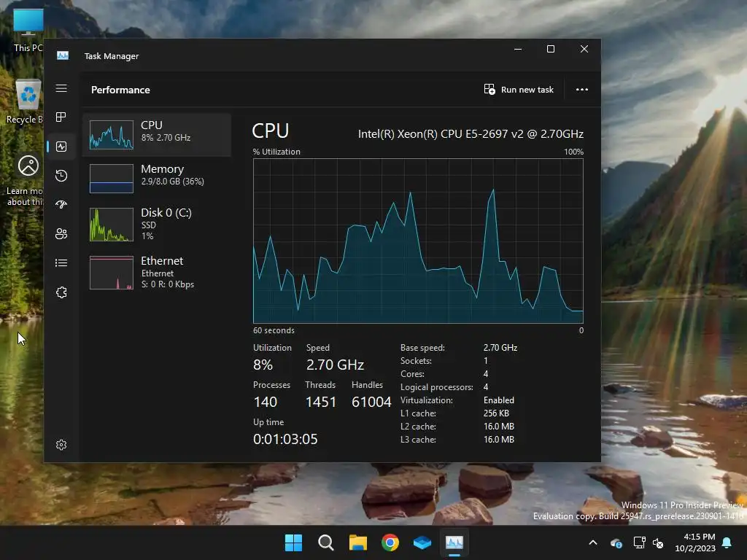Open the blue box app on taskbar
747x560 pixels.
pyautogui.click(x=422, y=542)
